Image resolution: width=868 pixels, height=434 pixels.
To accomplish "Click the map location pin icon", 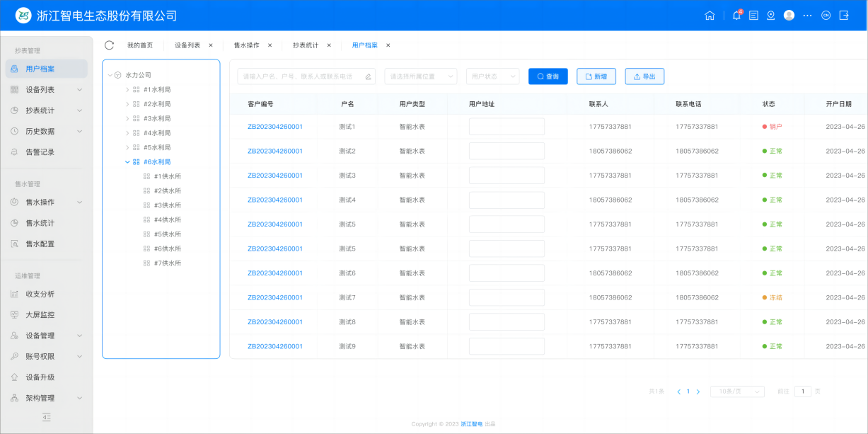I will [771, 16].
